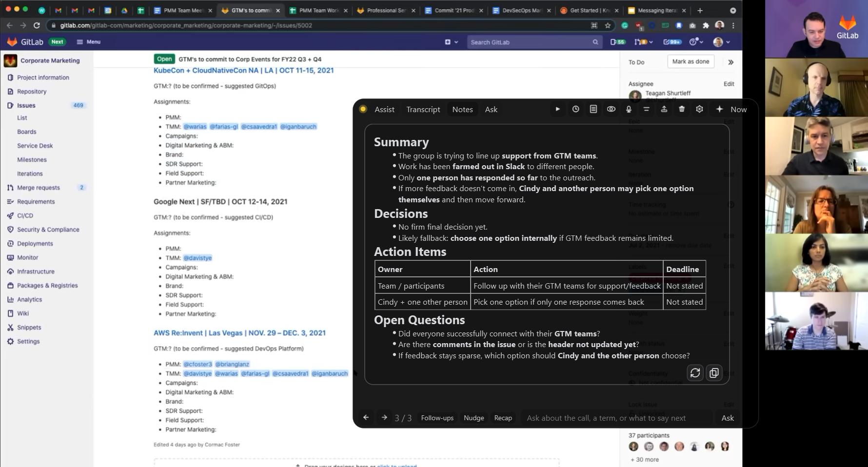This screenshot has width=868, height=467.
Task: Switch to the Assist tab
Action: tap(384, 110)
